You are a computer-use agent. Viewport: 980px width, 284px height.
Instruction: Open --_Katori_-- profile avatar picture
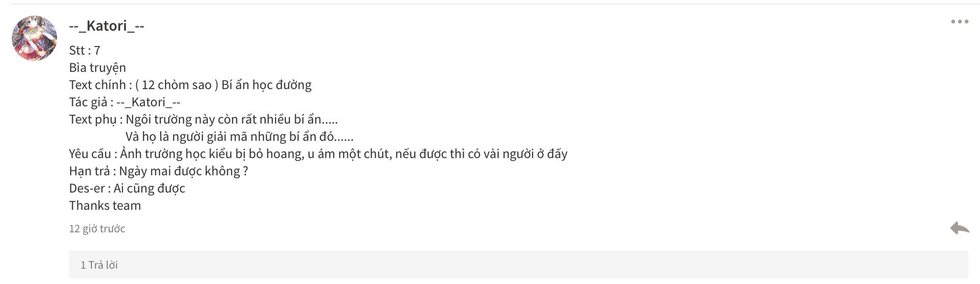[34, 38]
